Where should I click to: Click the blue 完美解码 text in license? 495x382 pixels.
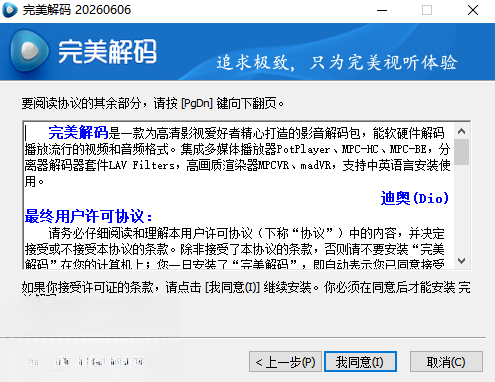pyautogui.click(x=78, y=132)
